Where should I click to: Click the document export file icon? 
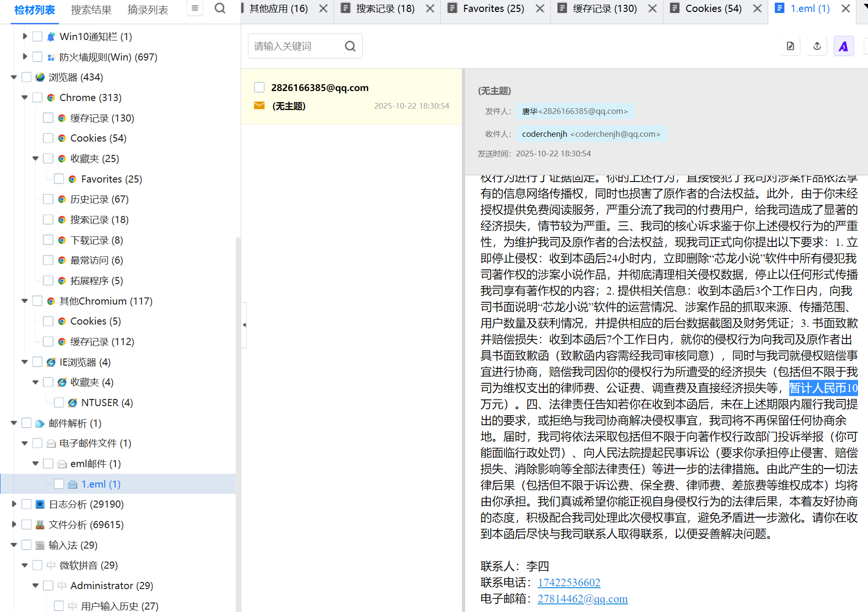pos(790,46)
